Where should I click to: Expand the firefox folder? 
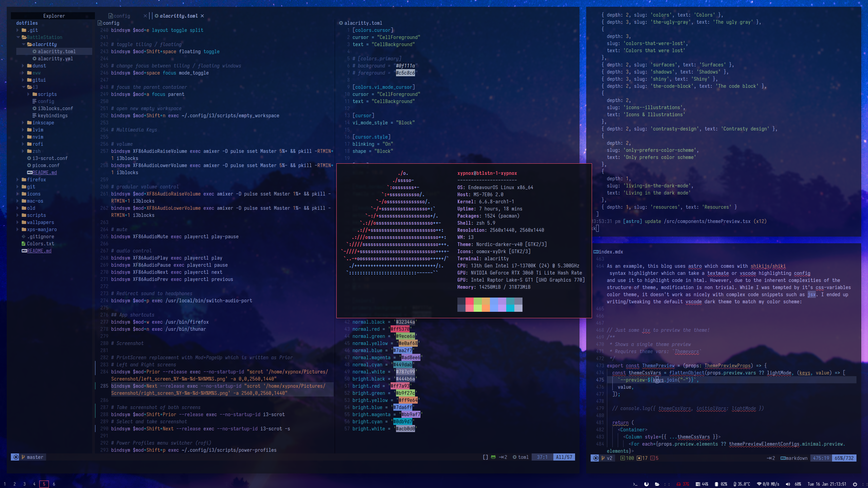[36, 180]
